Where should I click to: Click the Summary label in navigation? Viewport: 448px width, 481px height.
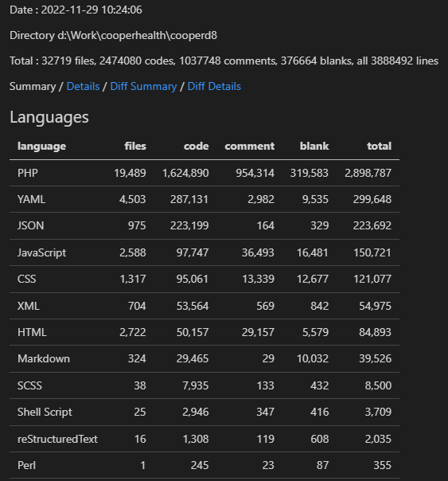(x=33, y=87)
